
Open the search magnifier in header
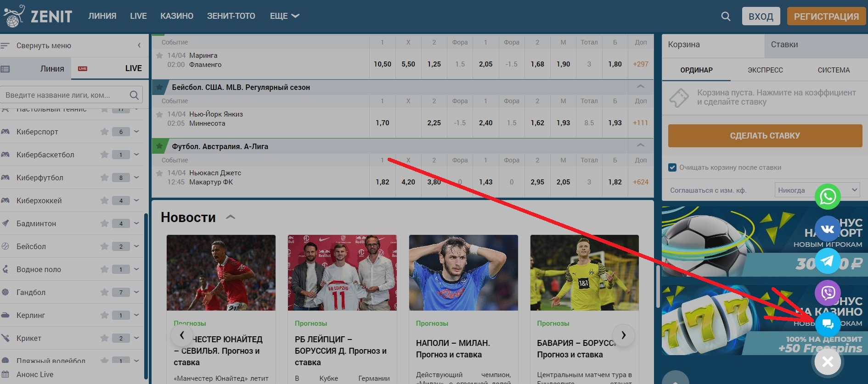[x=726, y=17]
